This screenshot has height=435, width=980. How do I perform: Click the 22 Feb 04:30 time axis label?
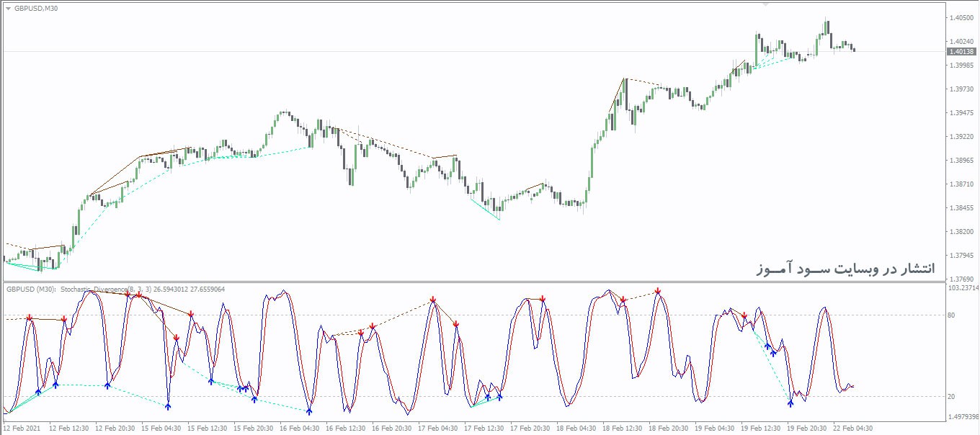[x=853, y=428]
